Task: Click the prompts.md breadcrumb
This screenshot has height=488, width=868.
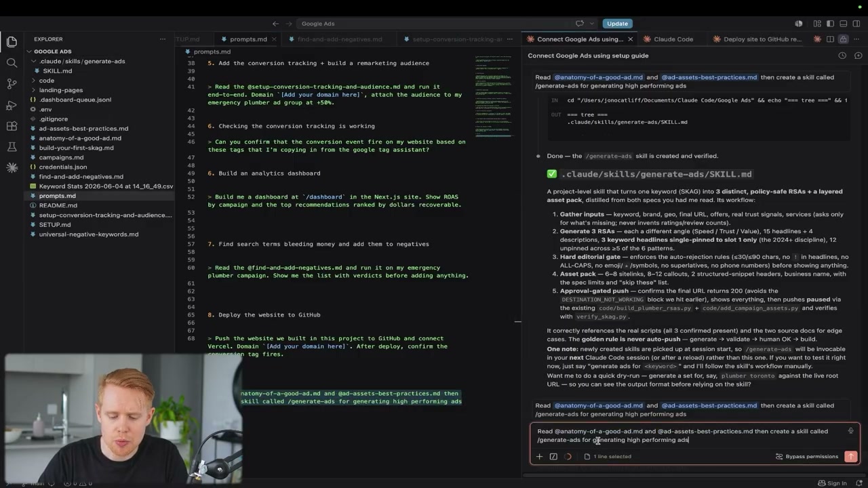Action: 212,52
